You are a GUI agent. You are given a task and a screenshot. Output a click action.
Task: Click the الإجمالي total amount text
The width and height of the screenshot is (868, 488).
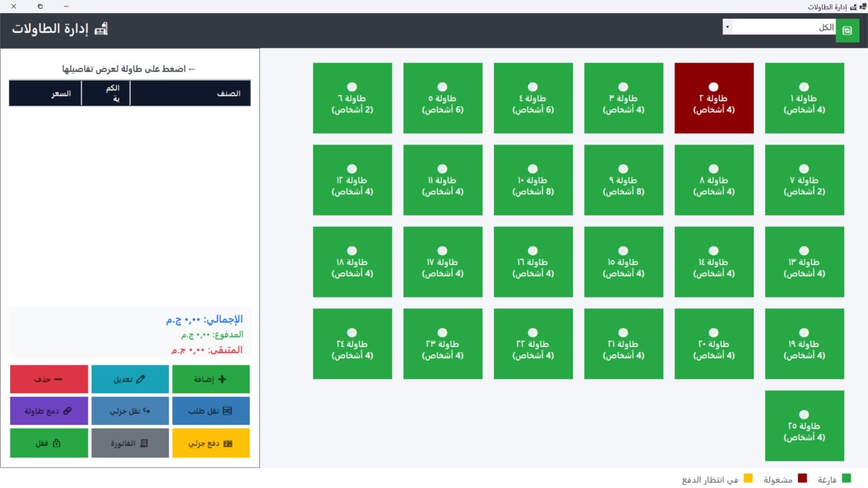(x=205, y=319)
